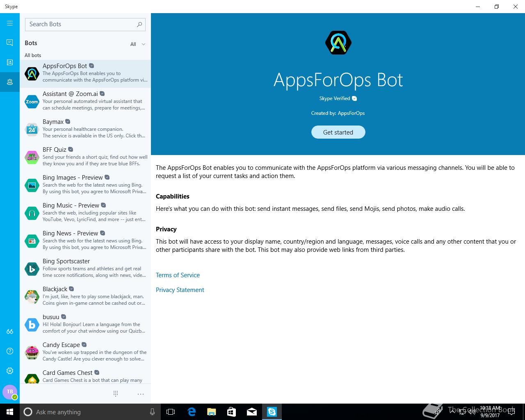Image resolution: width=525 pixels, height=420 pixels.
Task: Open the Privacy Statement link
Action: [180, 290]
